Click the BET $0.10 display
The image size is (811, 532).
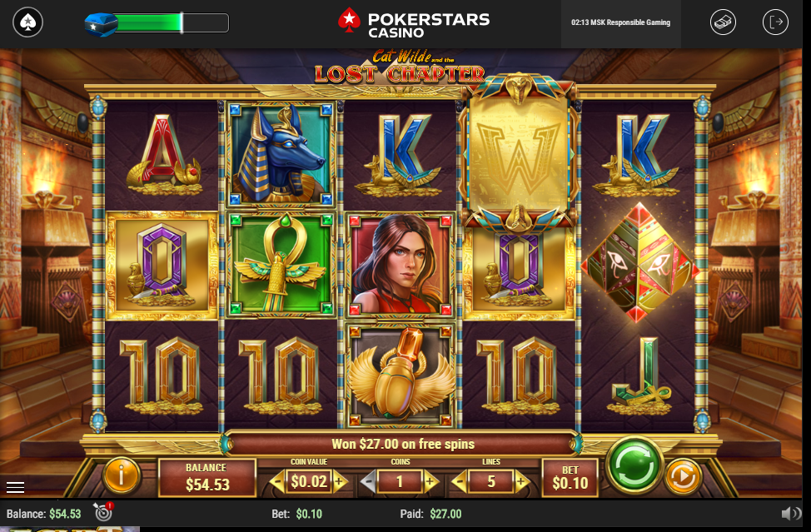click(x=570, y=477)
